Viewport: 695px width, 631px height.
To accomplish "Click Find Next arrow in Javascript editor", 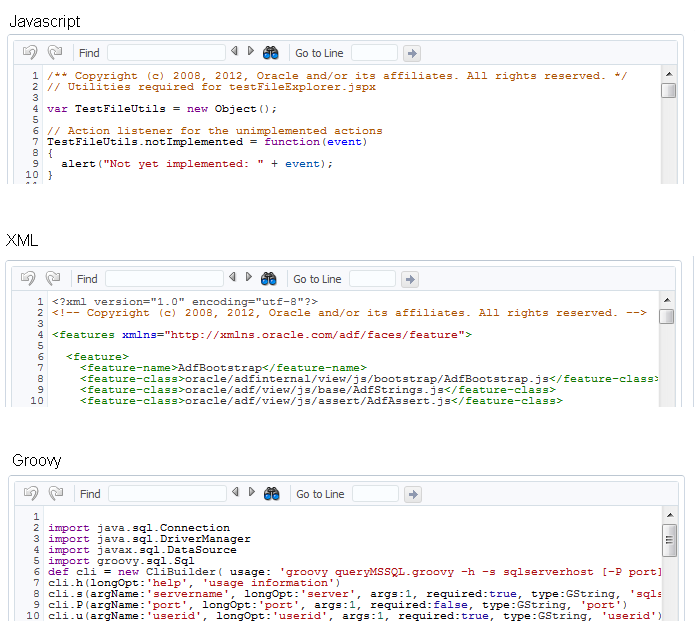I will [250, 51].
